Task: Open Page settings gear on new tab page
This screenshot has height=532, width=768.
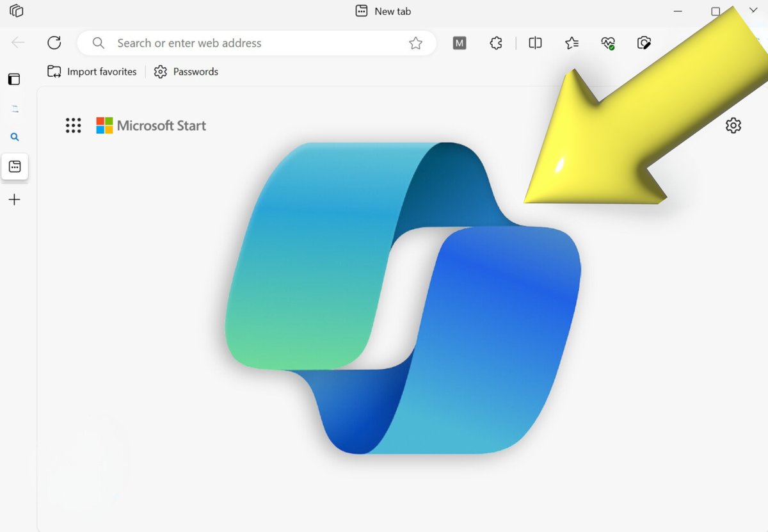Action: [x=733, y=125]
